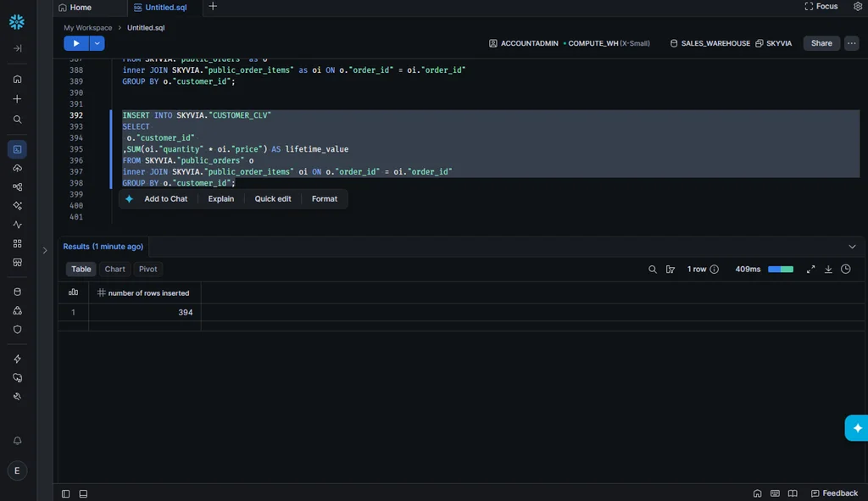Image resolution: width=868 pixels, height=501 pixels.
Task: Open documentation book icon in status bar
Action: (793, 493)
